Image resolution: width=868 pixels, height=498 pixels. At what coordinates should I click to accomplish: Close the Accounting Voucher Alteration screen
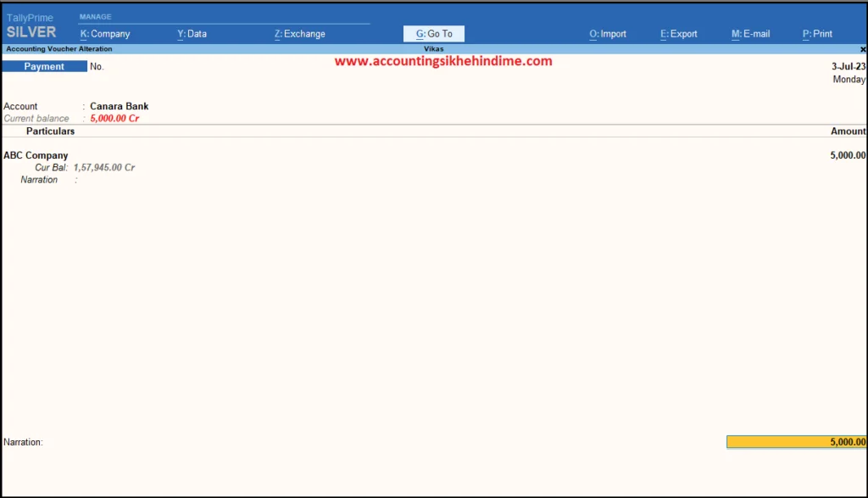(863, 49)
